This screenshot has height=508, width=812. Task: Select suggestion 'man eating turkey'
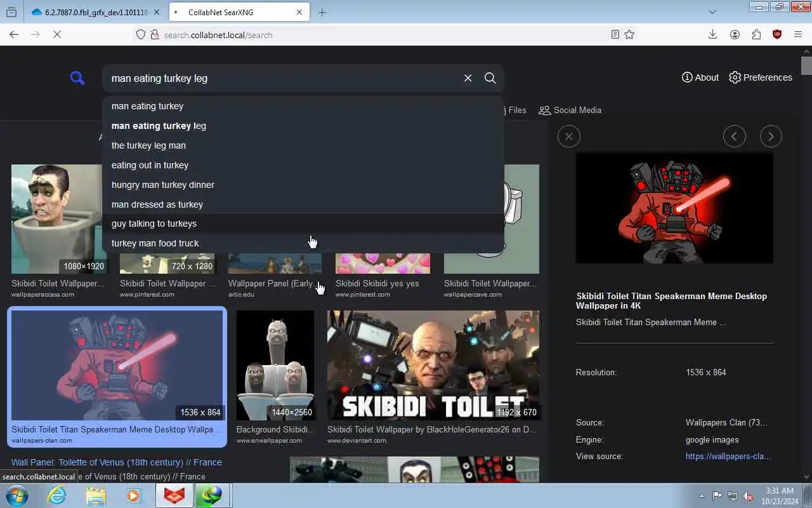[x=303, y=106]
